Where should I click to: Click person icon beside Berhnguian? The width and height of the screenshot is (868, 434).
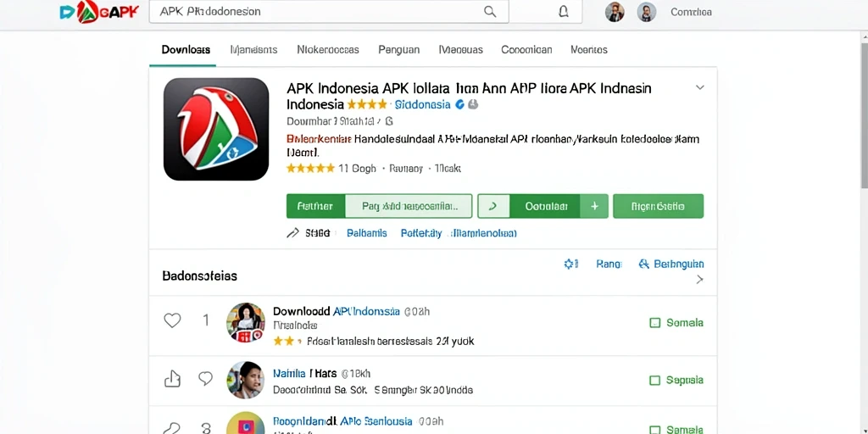(644, 264)
